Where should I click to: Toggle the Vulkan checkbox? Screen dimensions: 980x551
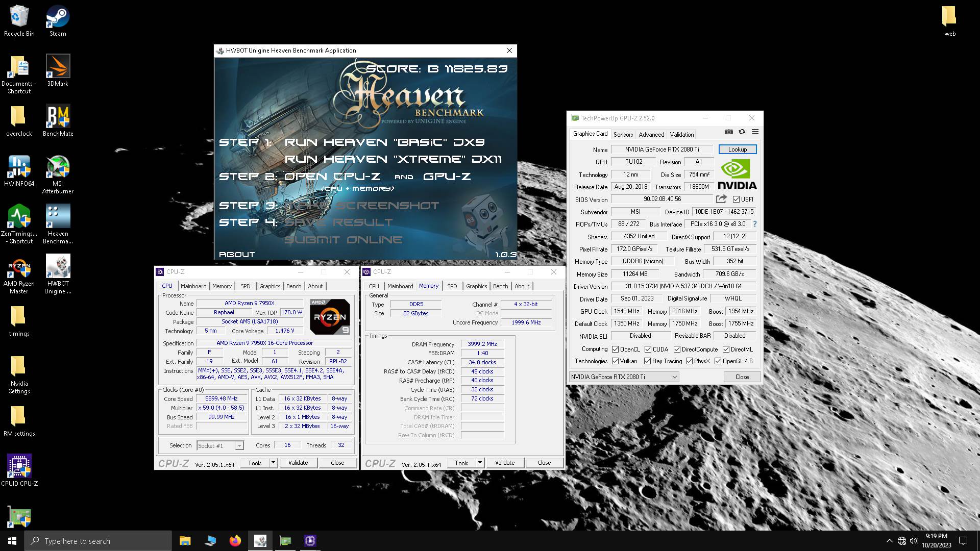pos(615,361)
